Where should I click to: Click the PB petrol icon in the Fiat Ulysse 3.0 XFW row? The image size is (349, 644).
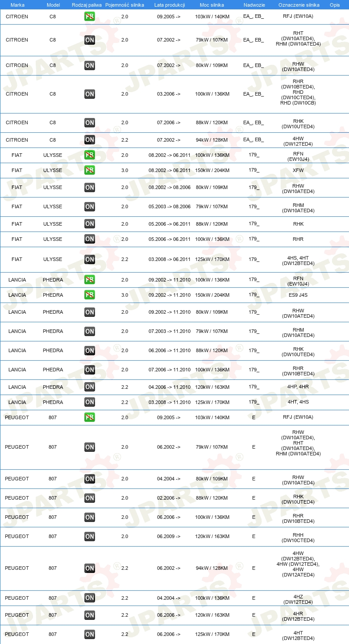tap(90, 170)
